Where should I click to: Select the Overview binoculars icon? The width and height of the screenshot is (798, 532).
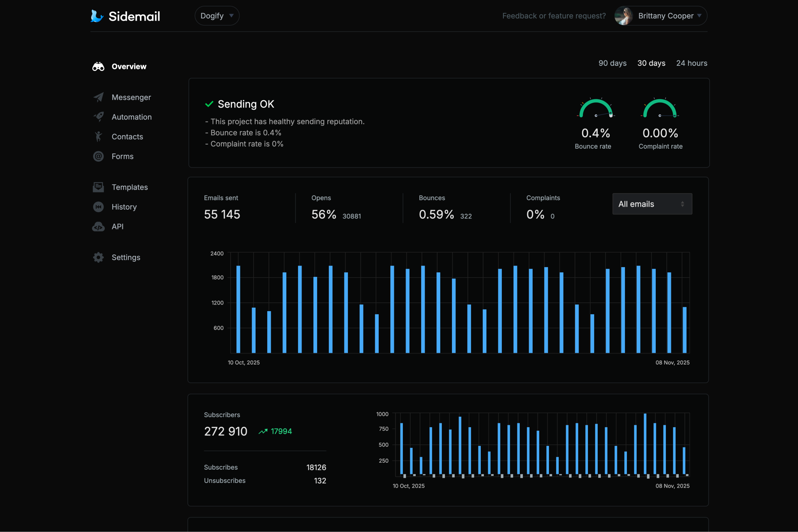point(98,66)
